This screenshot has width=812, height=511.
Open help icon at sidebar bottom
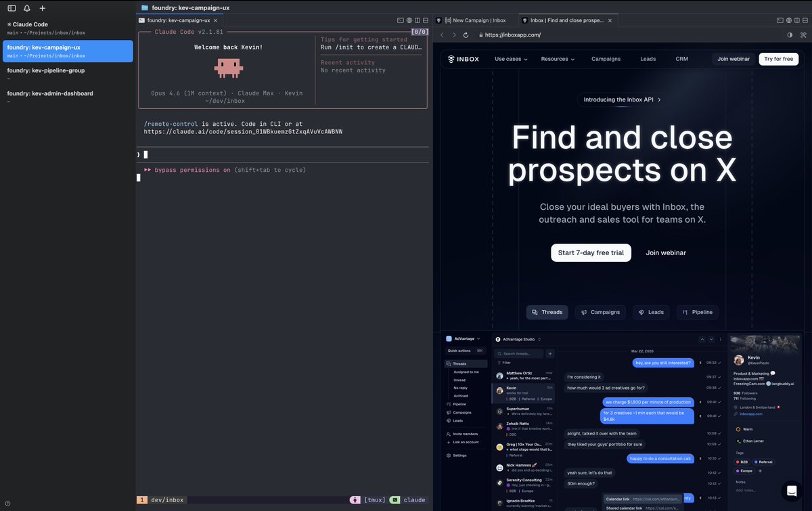point(7,503)
